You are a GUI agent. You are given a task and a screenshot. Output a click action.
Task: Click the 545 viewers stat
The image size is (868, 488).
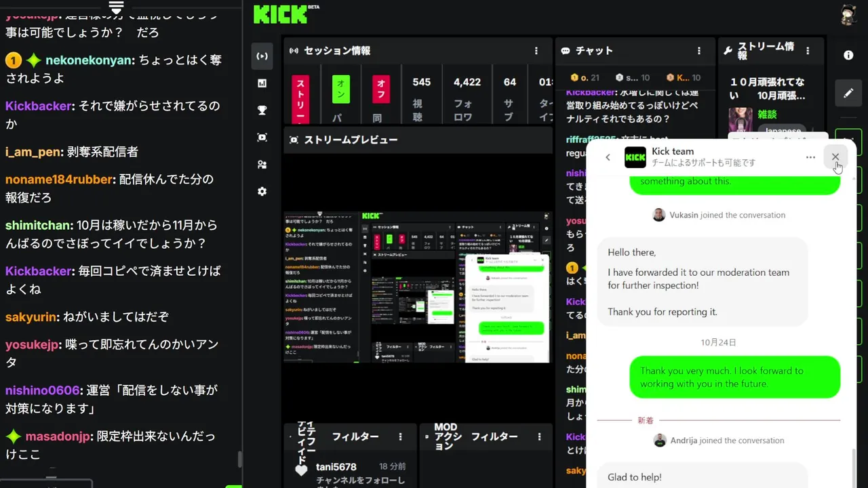pyautogui.click(x=422, y=82)
